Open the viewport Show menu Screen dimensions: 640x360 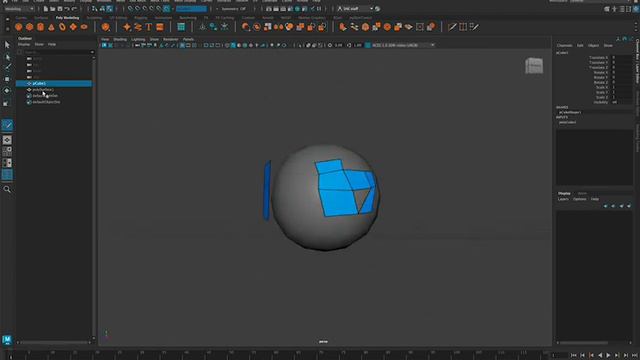[154, 39]
